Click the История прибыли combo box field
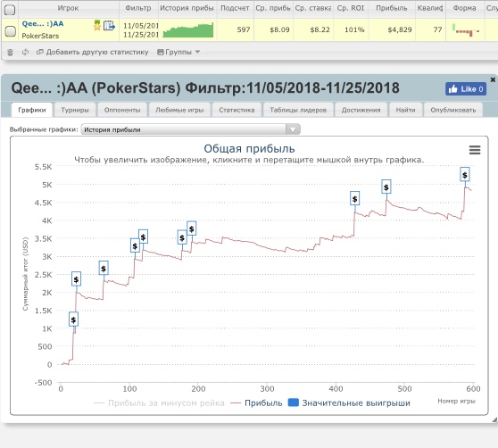498x448 pixels. point(191,129)
